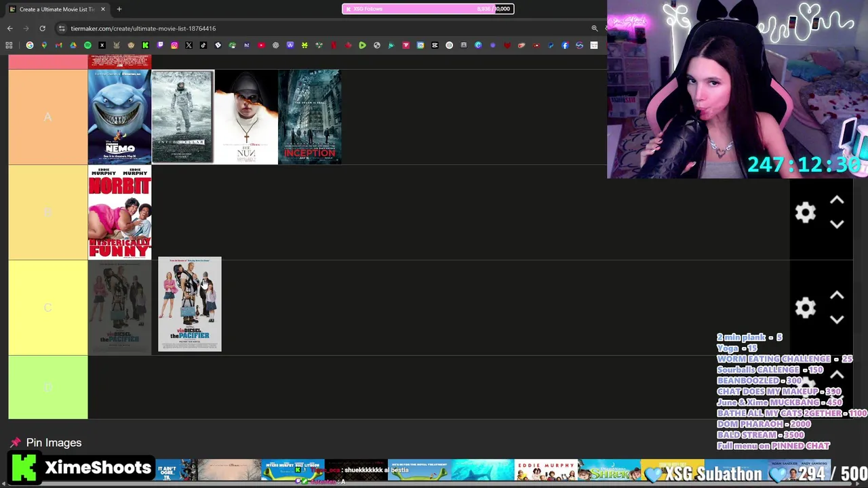Open the Instagram bookmark icon
868x488 pixels.
click(174, 45)
